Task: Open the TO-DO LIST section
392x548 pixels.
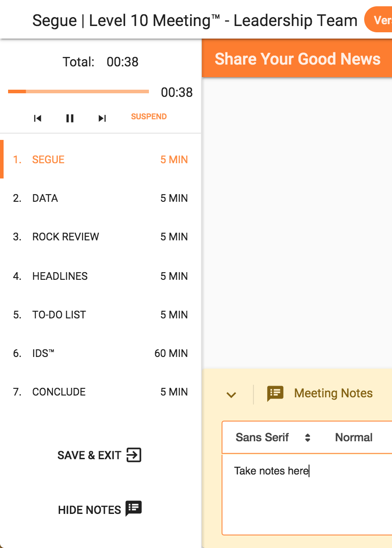Action: click(100, 315)
